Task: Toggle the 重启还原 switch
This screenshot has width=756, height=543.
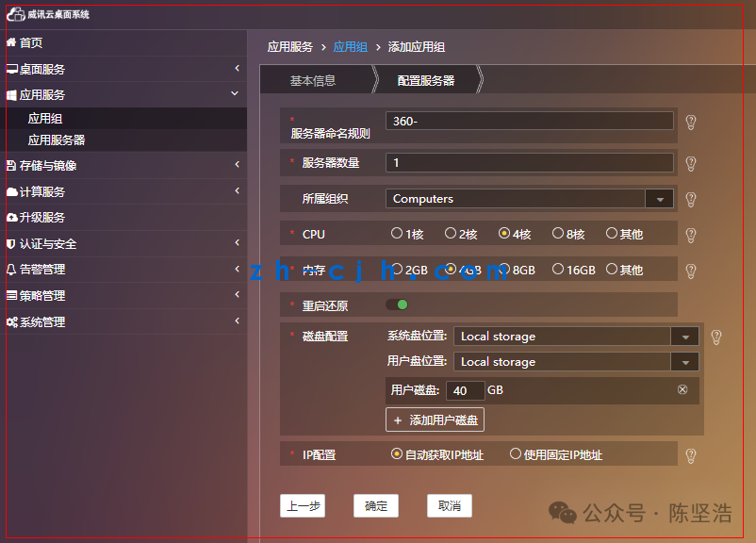Action: click(x=397, y=304)
